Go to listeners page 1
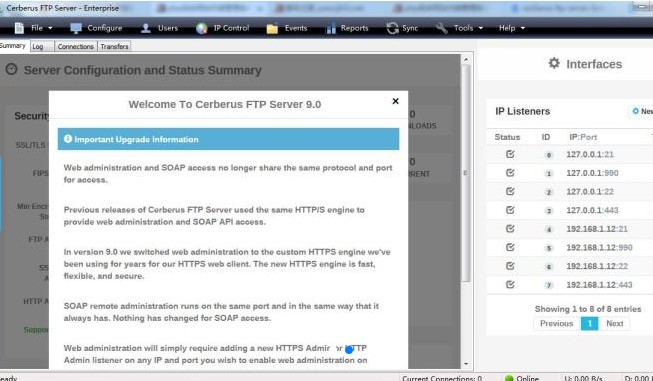The height and width of the screenshot is (381, 653). pyautogui.click(x=589, y=324)
